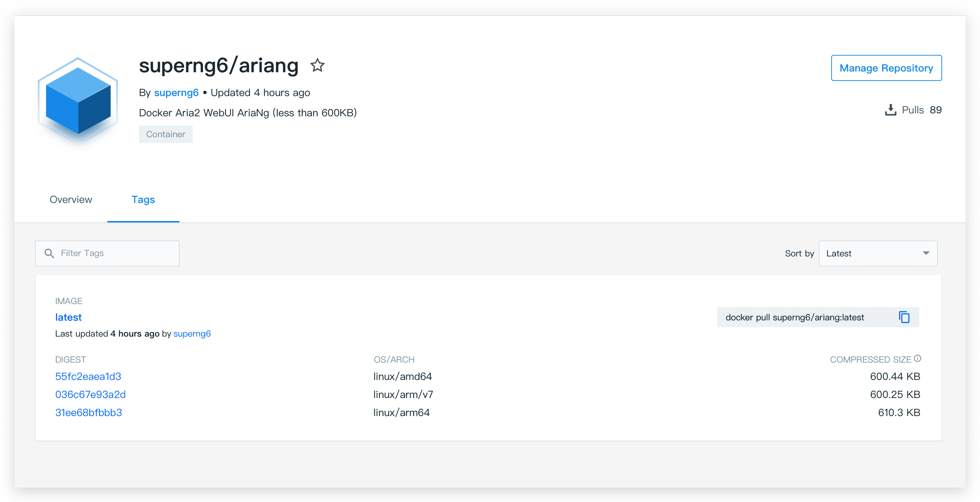Switch to the Overview tab
This screenshot has height=502, width=980.
click(x=71, y=199)
